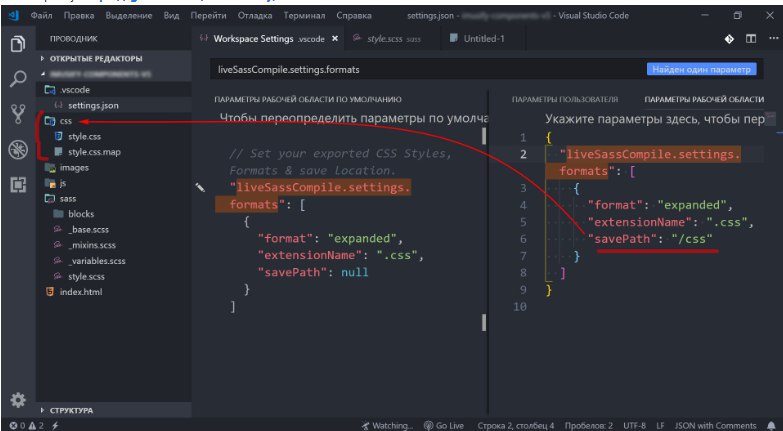Click errors and warnings count in status bar
This screenshot has height=431, width=783.
coord(27,426)
